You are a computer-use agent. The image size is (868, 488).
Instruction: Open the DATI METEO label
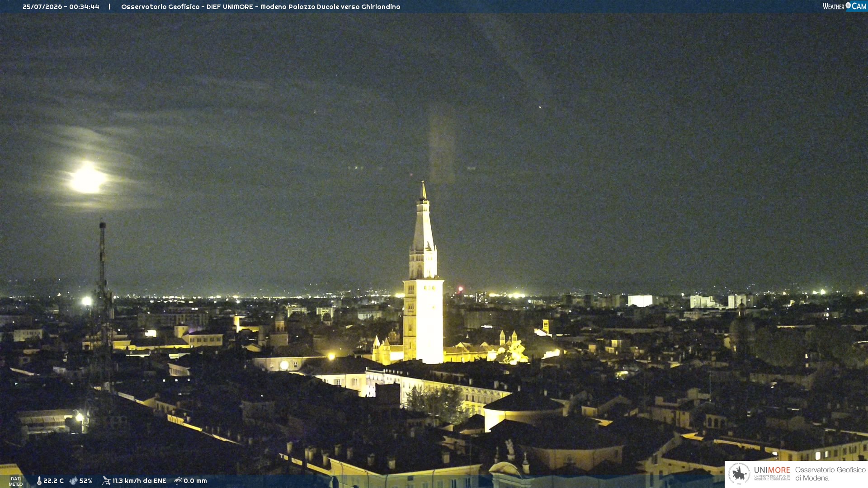click(16, 481)
